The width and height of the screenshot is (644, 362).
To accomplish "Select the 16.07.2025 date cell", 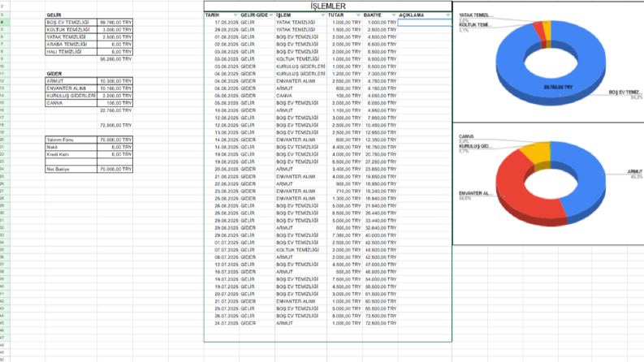I will tap(222, 272).
